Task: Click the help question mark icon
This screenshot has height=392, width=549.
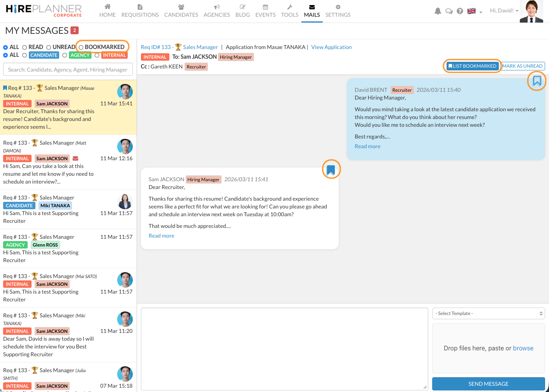Action: pyautogui.click(x=460, y=11)
